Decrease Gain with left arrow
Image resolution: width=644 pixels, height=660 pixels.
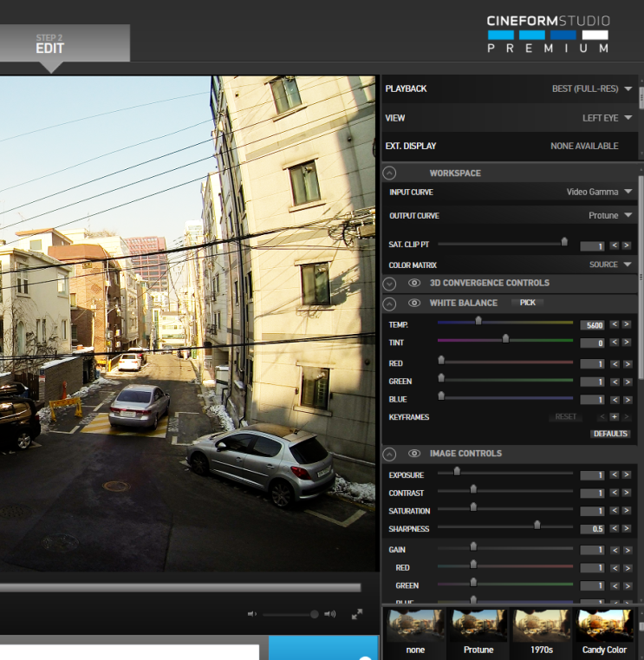point(615,550)
